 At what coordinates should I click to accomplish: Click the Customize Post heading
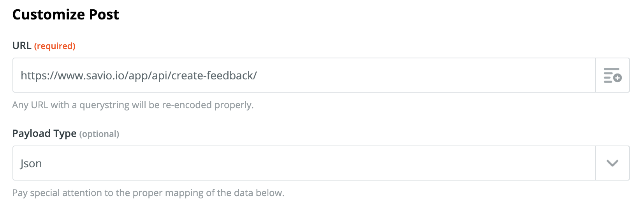tap(66, 14)
